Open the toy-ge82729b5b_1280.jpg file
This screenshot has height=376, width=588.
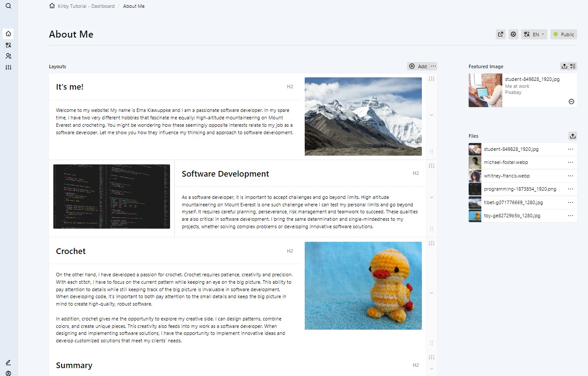[x=512, y=216]
